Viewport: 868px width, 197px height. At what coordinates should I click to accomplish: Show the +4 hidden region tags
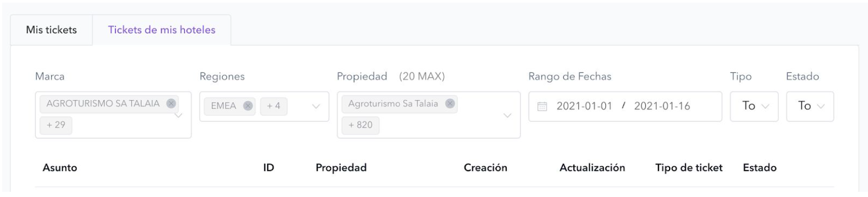(274, 106)
